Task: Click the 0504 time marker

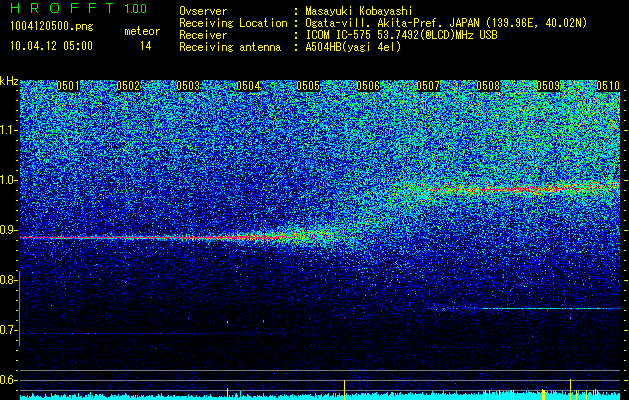Action: click(x=248, y=86)
